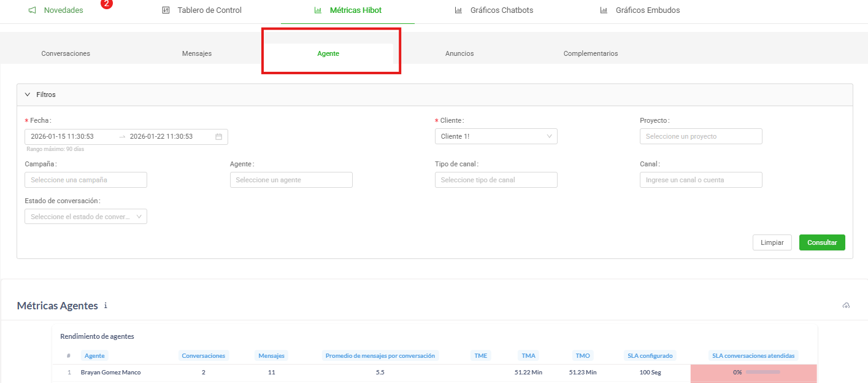Click the SLA conversaciones atendidas progress bar

click(762, 372)
